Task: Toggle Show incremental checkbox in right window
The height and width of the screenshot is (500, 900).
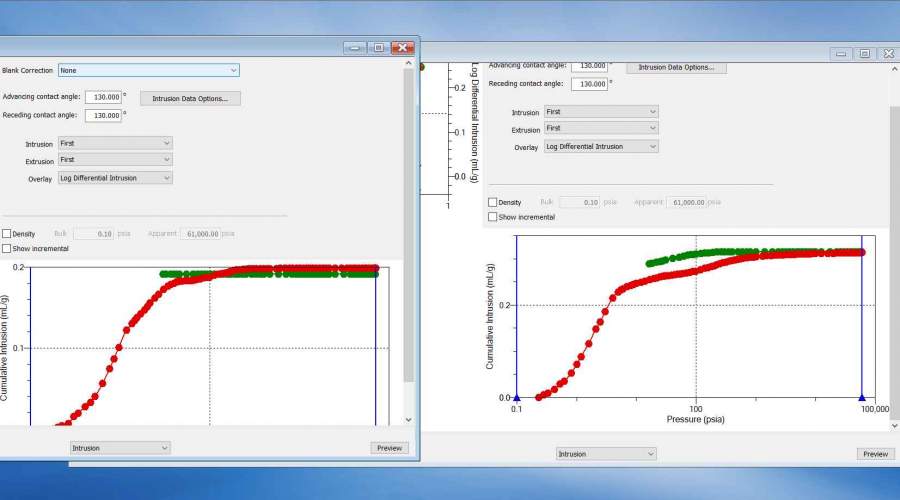Action: (492, 216)
